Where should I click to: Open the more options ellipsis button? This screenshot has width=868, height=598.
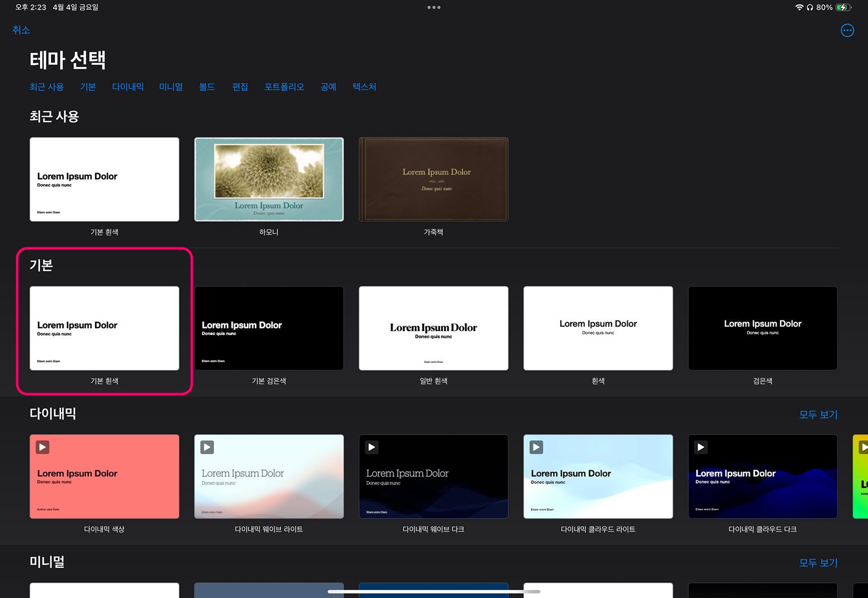pyautogui.click(x=847, y=30)
